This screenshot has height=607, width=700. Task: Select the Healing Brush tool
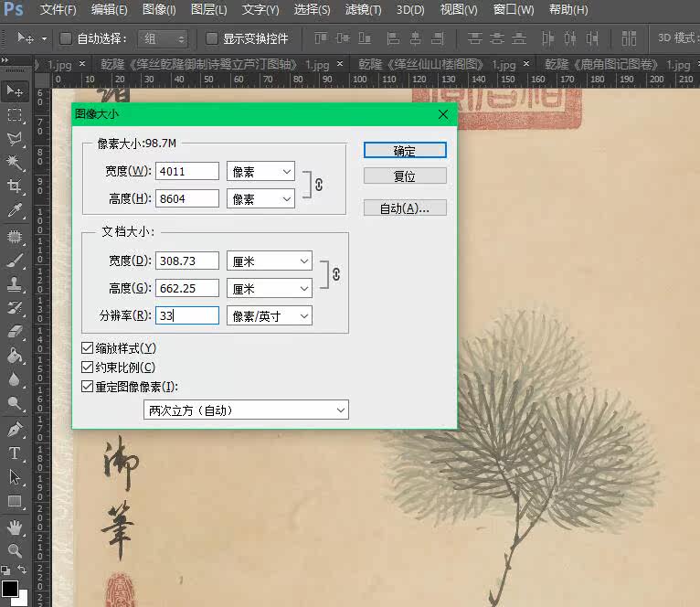pos(15,236)
